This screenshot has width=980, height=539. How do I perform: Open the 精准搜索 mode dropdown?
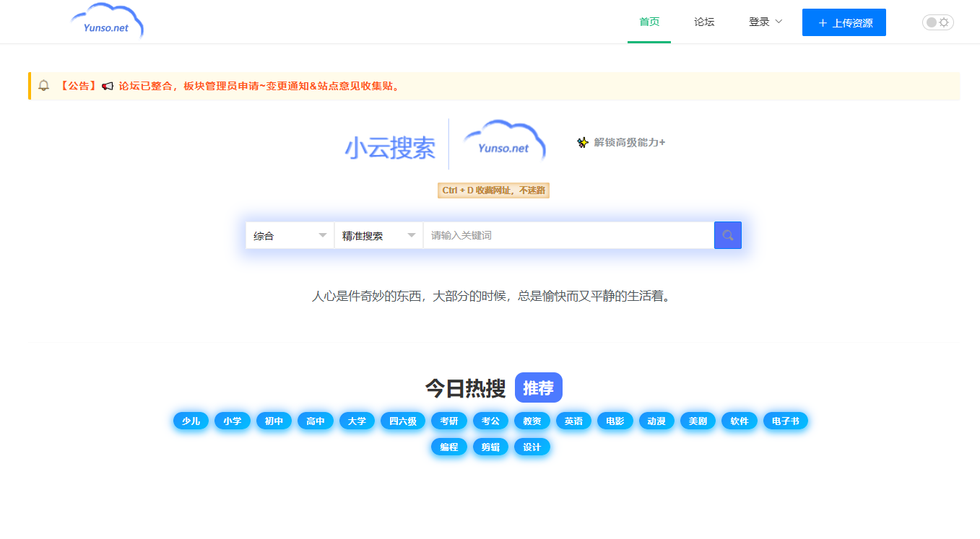coord(378,235)
